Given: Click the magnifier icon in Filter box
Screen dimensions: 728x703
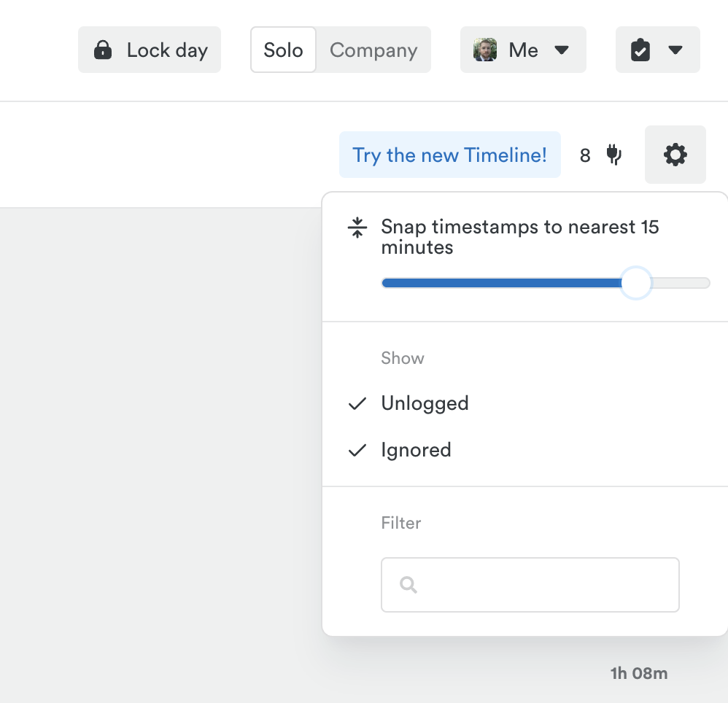Looking at the screenshot, I should tap(408, 585).
